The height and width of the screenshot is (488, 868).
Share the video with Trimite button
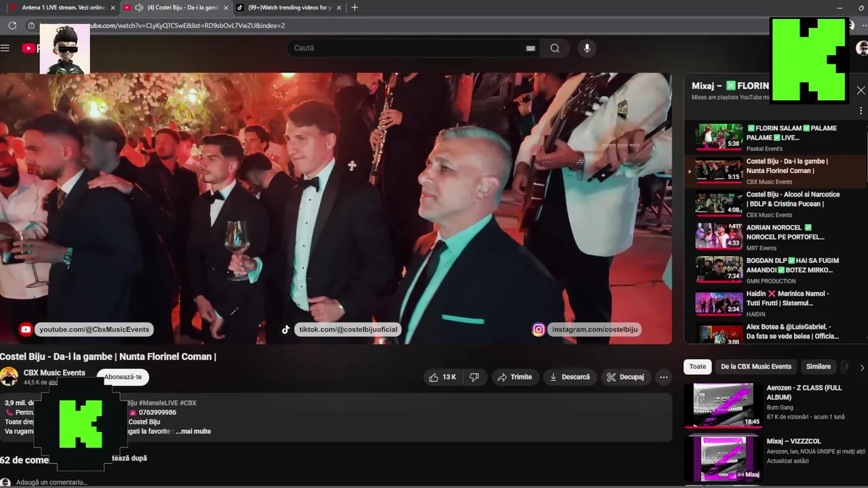(514, 377)
